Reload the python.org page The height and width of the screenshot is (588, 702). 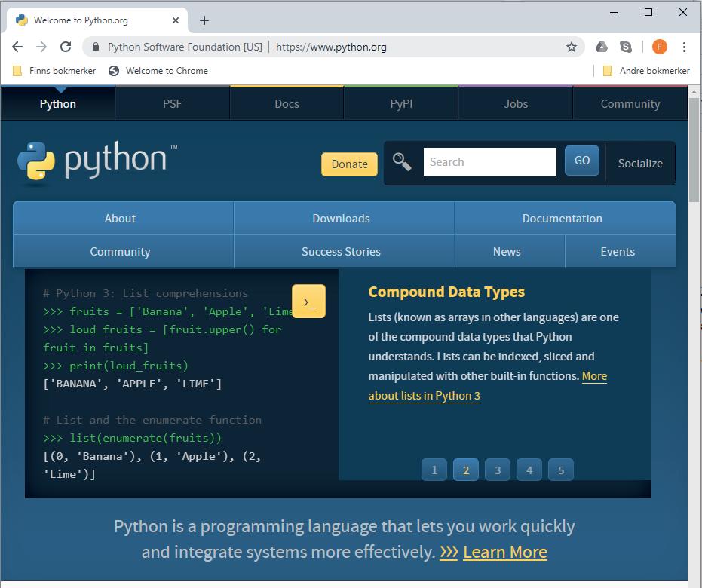[x=66, y=47]
